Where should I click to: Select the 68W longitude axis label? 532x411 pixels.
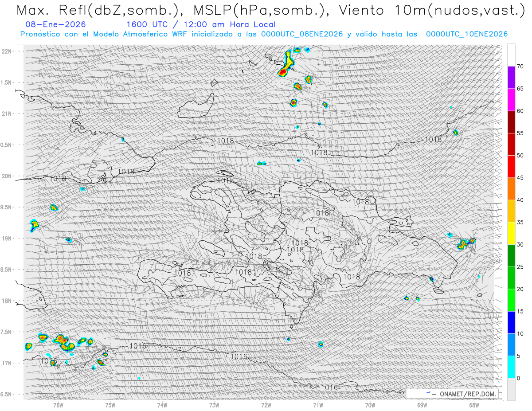tap(473, 404)
